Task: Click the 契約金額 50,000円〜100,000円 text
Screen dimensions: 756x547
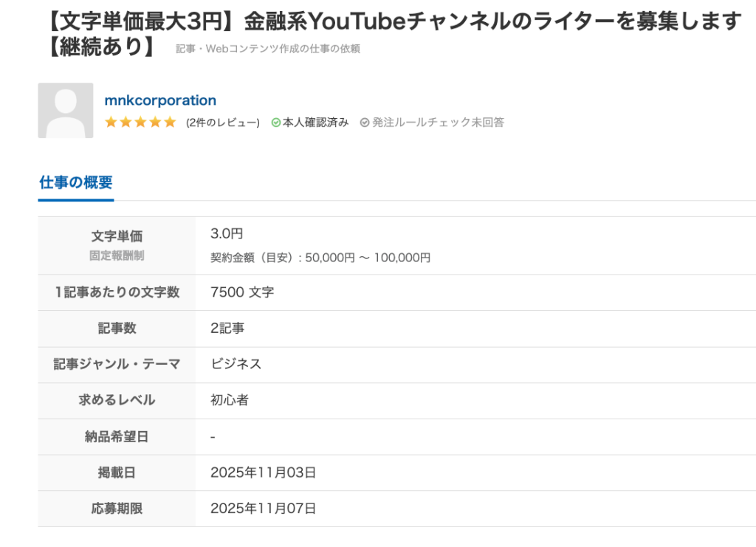Action: (320, 258)
